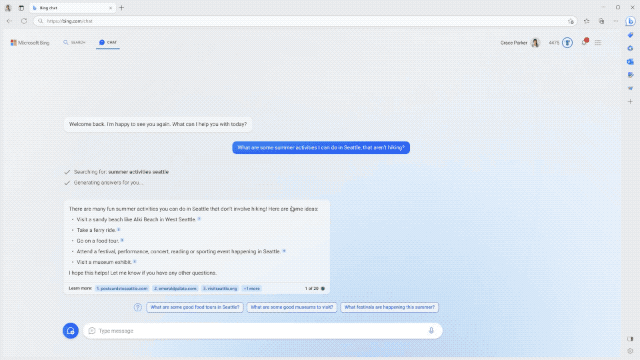Select the Chat tab

[x=108, y=42]
